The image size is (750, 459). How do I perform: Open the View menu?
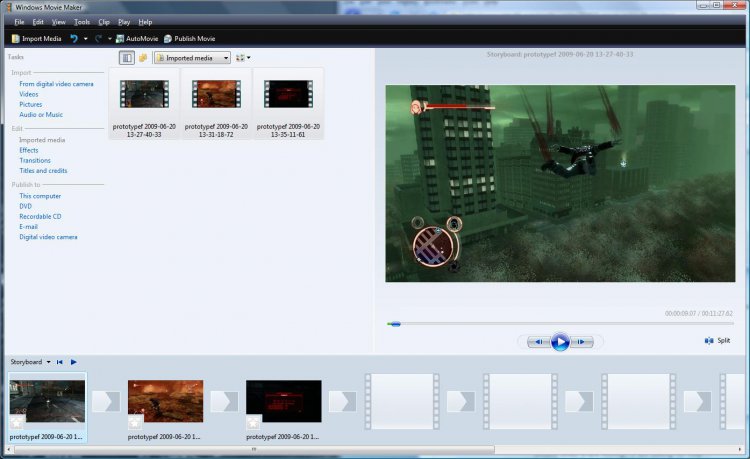click(x=59, y=22)
